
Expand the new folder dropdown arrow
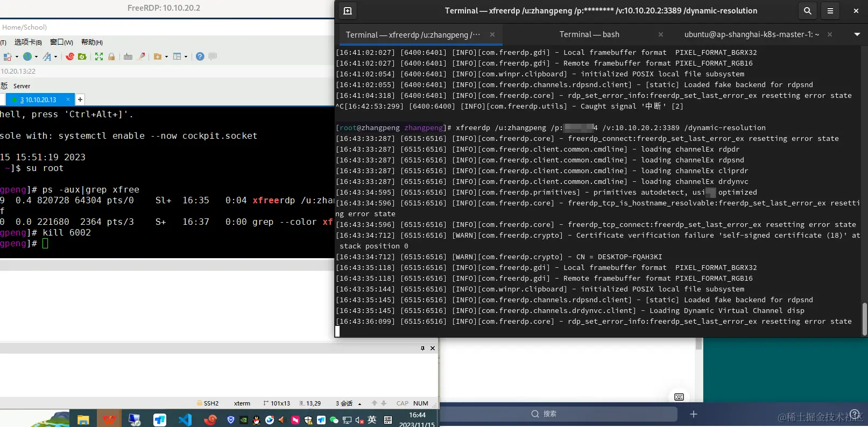[x=166, y=56]
